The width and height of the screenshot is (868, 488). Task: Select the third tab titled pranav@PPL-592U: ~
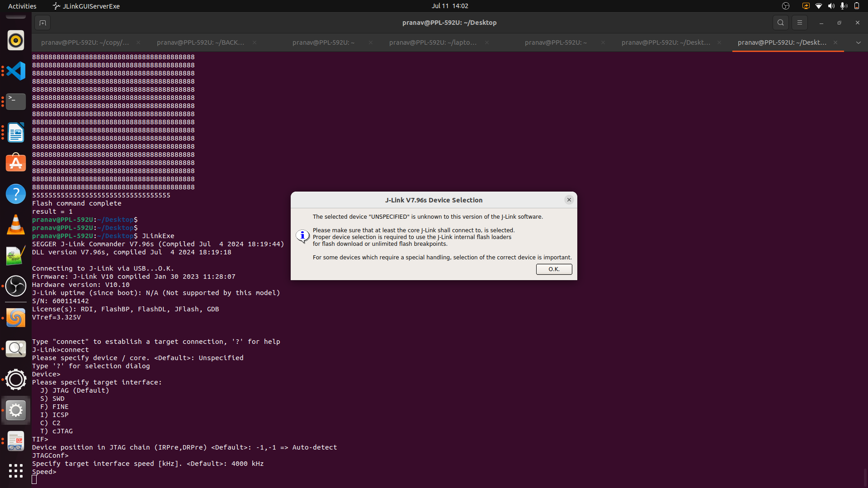323,42
